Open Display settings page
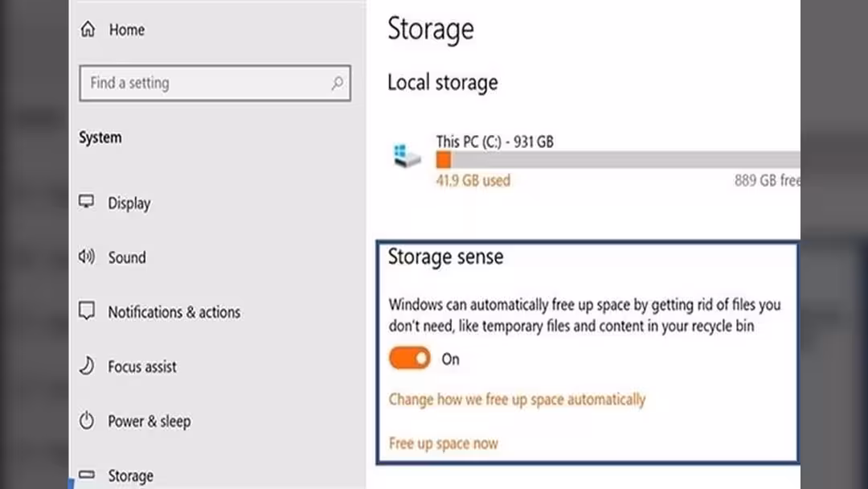Image resolution: width=868 pixels, height=489 pixels. 129,203
